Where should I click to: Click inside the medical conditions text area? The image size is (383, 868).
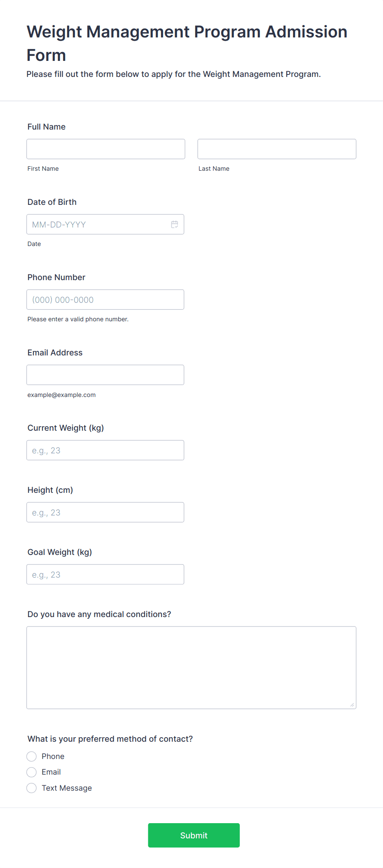click(x=191, y=668)
